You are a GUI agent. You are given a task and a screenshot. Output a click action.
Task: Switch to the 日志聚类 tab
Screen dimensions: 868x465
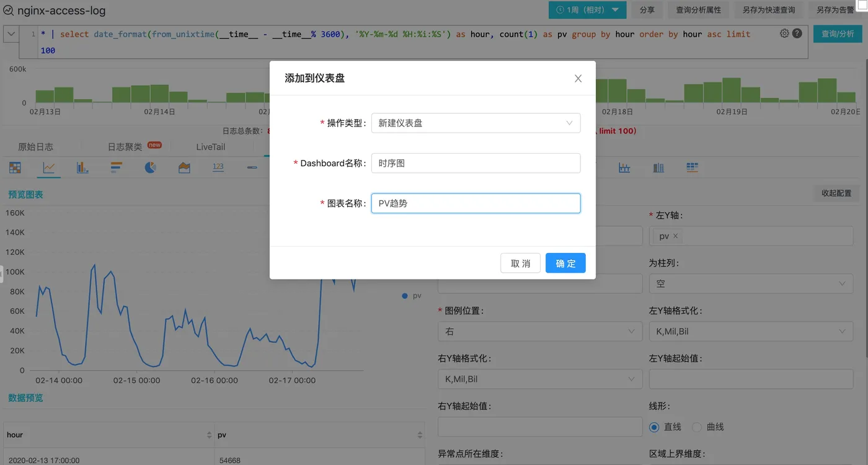point(125,147)
